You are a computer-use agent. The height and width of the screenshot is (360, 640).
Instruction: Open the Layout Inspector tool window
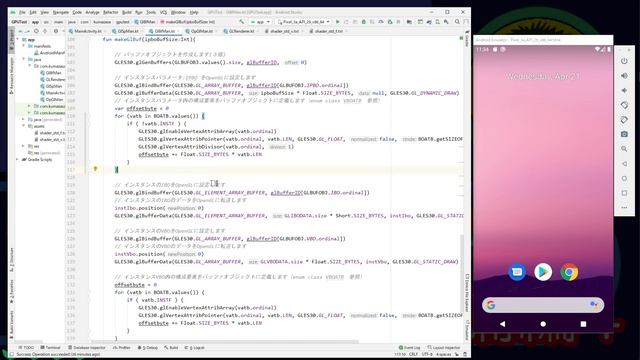[x=444, y=347]
